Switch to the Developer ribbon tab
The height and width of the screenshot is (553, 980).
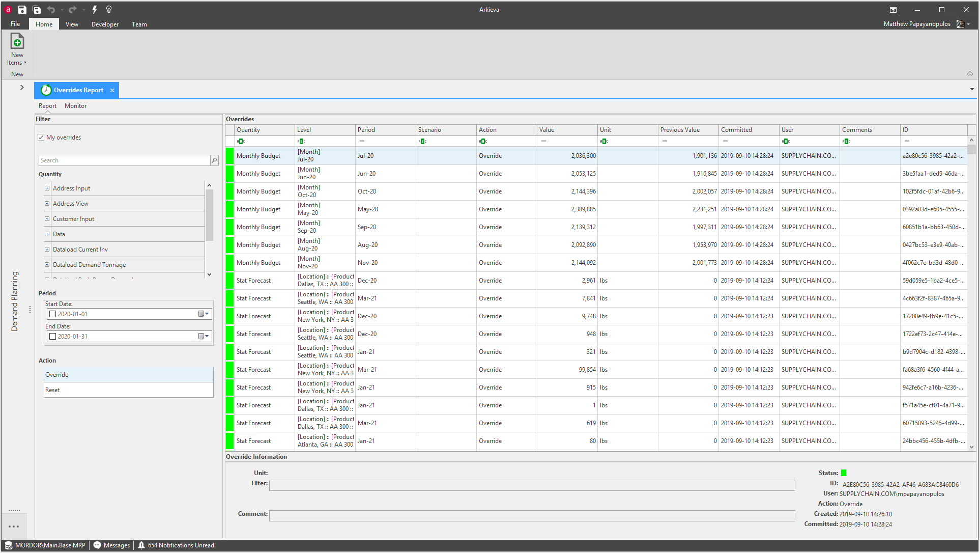tap(105, 24)
